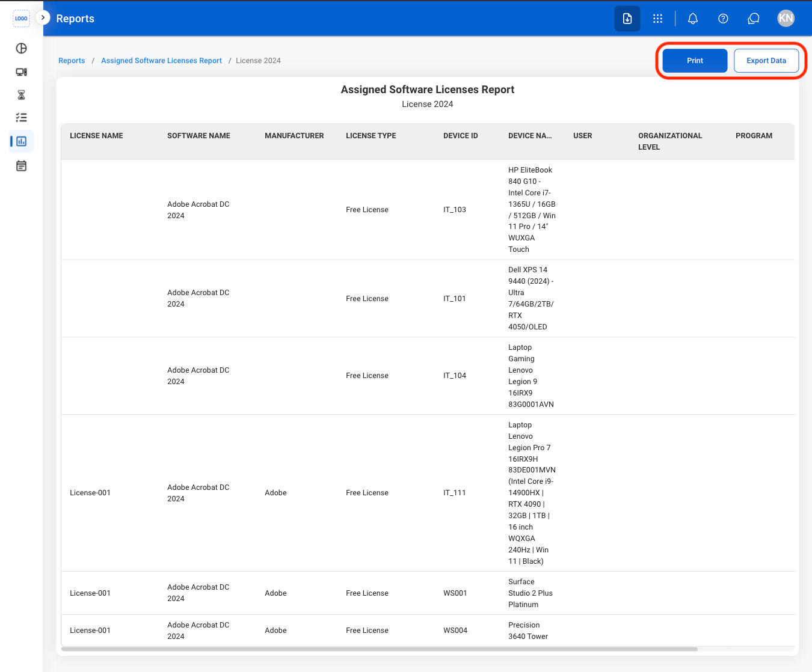Viewport: 812px width, 672px height.
Task: Open Assigned Software Licenses Report breadcrumb
Action: coord(161,61)
